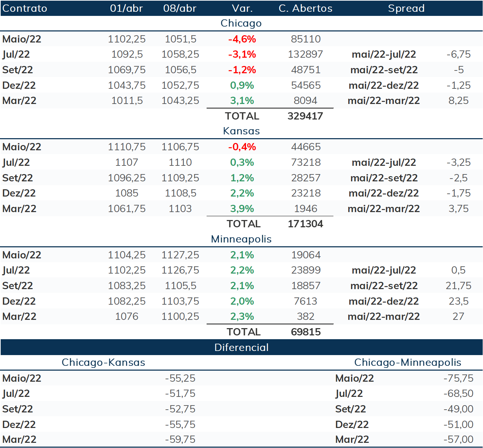Click the differential "-55,25"
This screenshot has width=483, height=448.
tap(180, 378)
